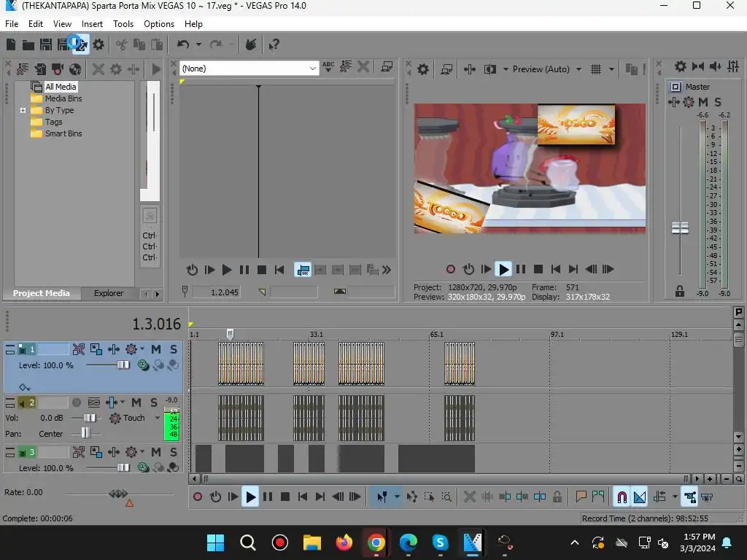This screenshot has height=560, width=747.
Task: Create a new project with the New icon
Action: [x=11, y=44]
